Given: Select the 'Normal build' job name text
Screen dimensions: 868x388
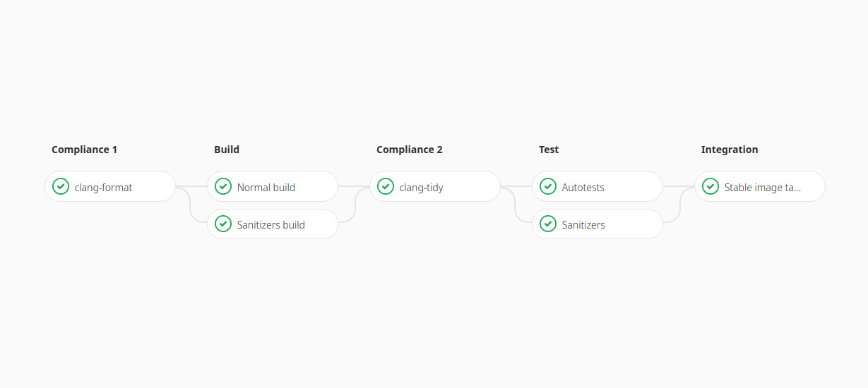Looking at the screenshot, I should coord(266,188).
